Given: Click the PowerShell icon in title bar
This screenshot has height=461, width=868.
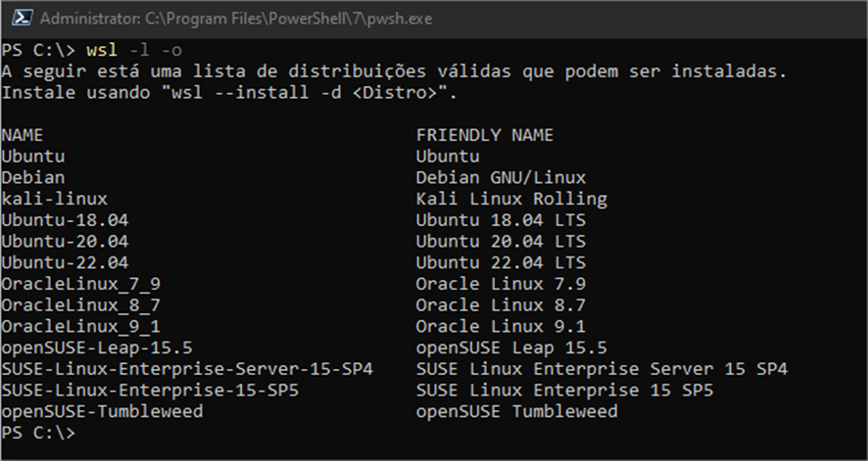Looking at the screenshot, I should [23, 18].
